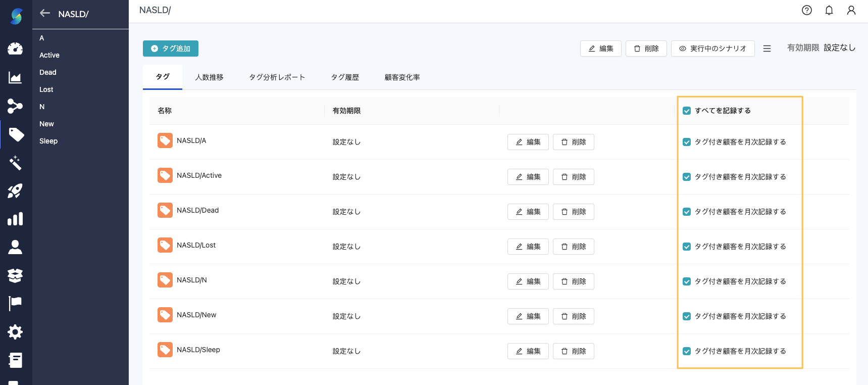Click the タグ追加 button
Viewport: 868px width, 385px height.
click(x=171, y=49)
